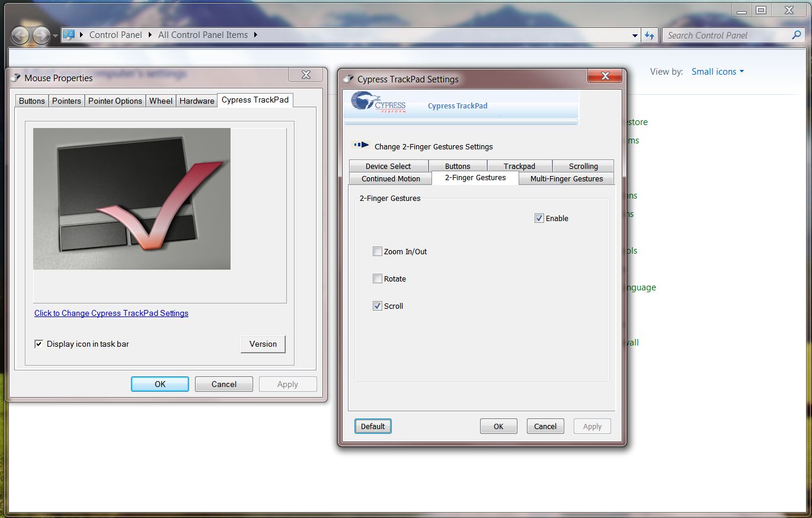Click Cancel in Mouse Properties
The width and height of the screenshot is (812, 518).
[x=224, y=384]
